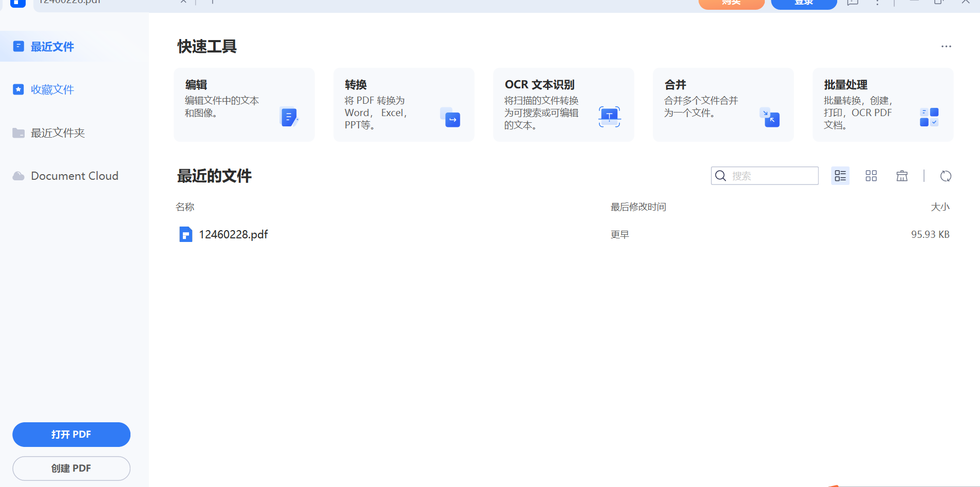This screenshot has width=980, height=487.
Task: Keep list view layout selected
Action: point(840,176)
